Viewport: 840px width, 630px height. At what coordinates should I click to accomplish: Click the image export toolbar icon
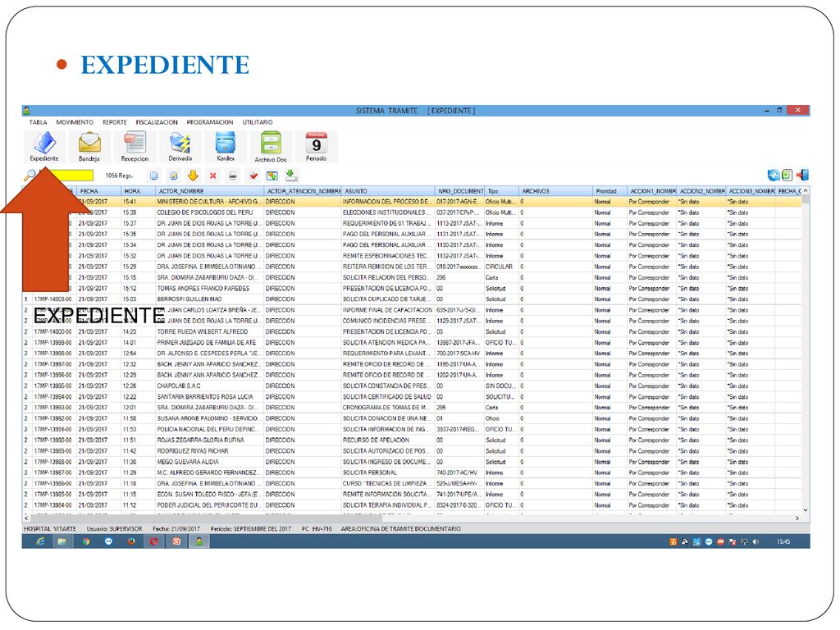[x=272, y=176]
